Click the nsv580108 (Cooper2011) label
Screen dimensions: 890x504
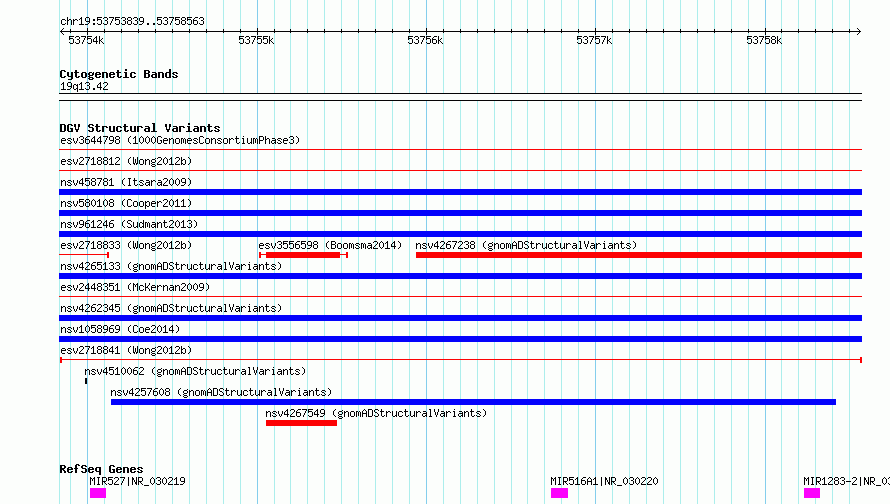click(126, 203)
